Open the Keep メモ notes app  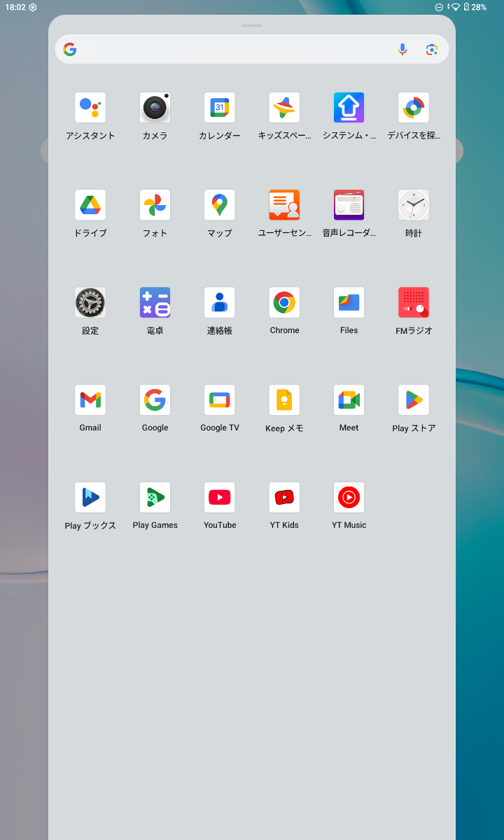tap(284, 400)
